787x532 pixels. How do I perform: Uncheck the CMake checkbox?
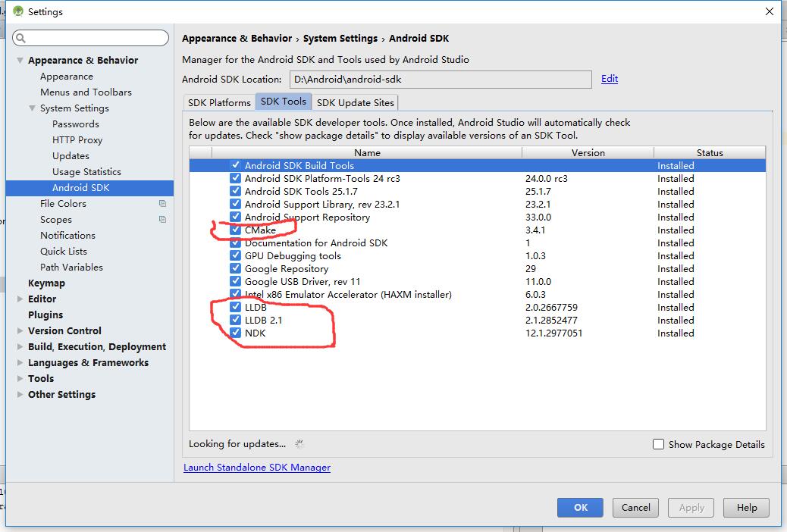click(235, 230)
